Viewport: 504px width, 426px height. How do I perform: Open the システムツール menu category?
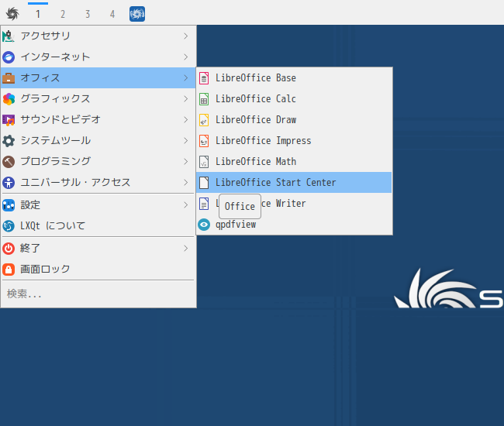(98, 141)
